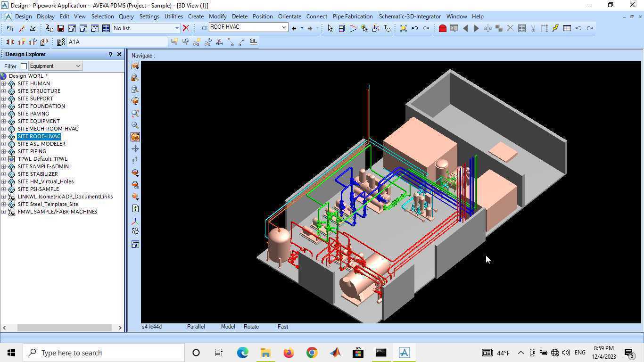Select LINKWL IsometricADP_DocumentLinks item

65,197
